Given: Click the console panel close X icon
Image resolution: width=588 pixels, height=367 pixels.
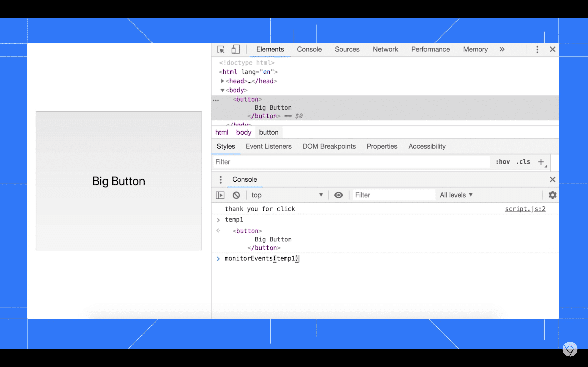Looking at the screenshot, I should [552, 179].
